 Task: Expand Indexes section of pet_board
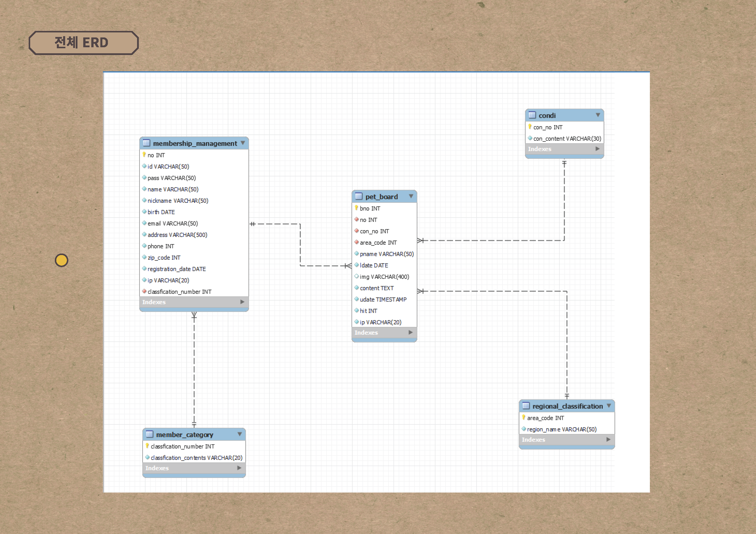coord(410,332)
